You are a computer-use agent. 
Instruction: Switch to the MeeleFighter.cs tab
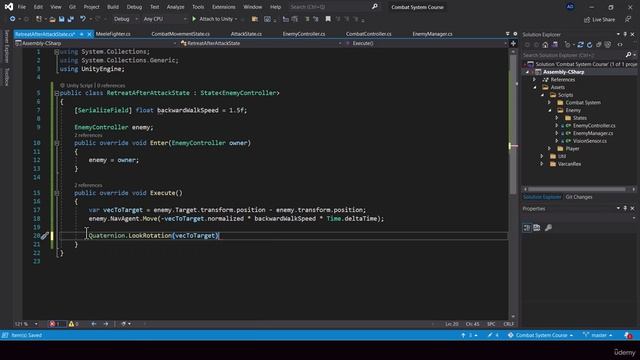[x=113, y=34]
